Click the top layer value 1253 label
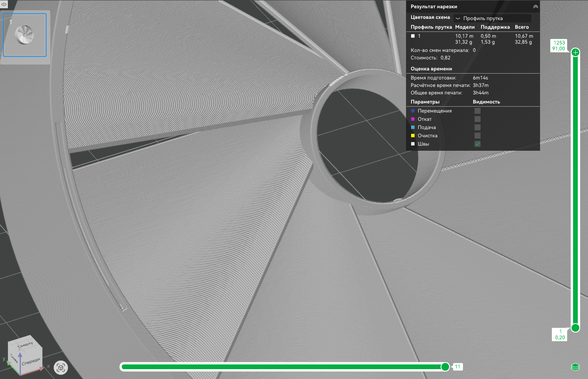This screenshot has height=379, width=588. (x=559, y=43)
